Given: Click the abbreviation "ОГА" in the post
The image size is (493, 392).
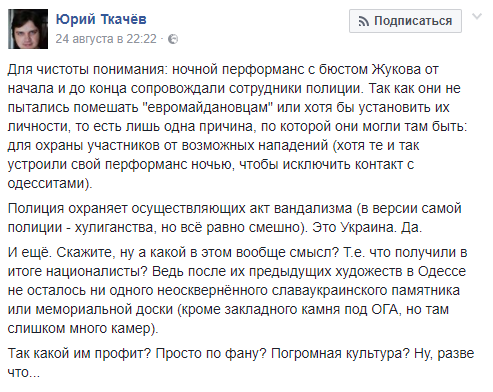Looking at the screenshot, I should click(x=385, y=309).
